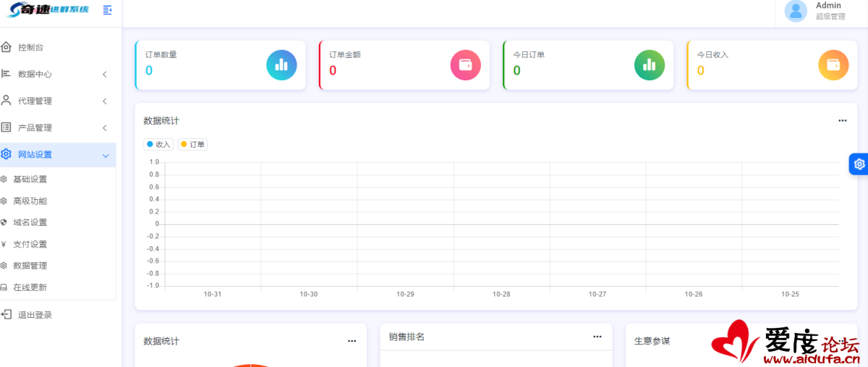Click the gear icon beside 高级功能

tap(4, 201)
